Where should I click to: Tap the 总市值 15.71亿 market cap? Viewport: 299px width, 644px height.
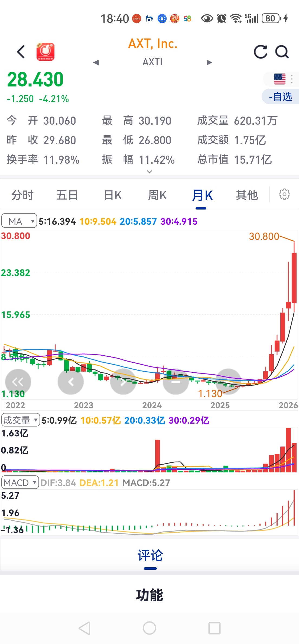[x=235, y=160]
